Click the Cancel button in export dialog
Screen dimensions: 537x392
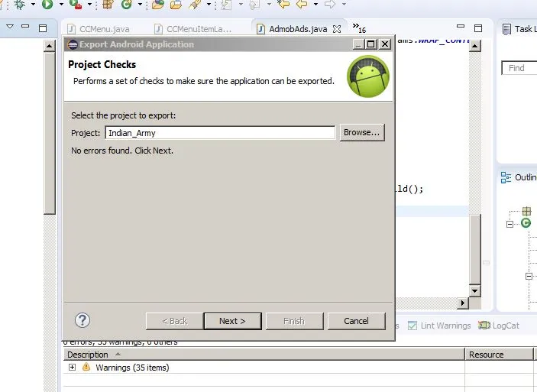tap(356, 321)
